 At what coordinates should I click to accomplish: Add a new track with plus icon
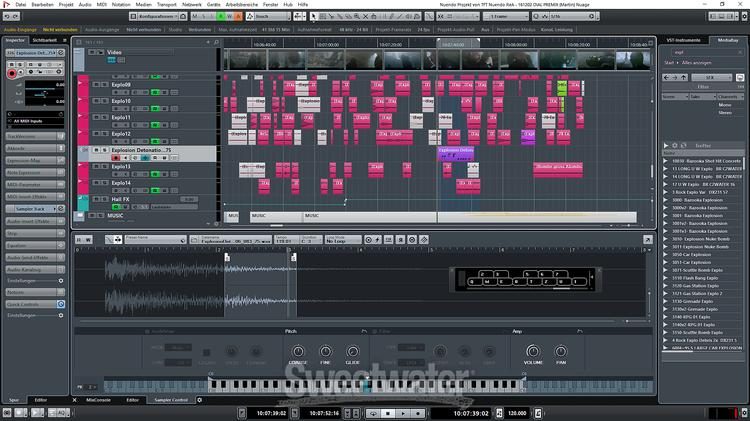tap(208, 43)
